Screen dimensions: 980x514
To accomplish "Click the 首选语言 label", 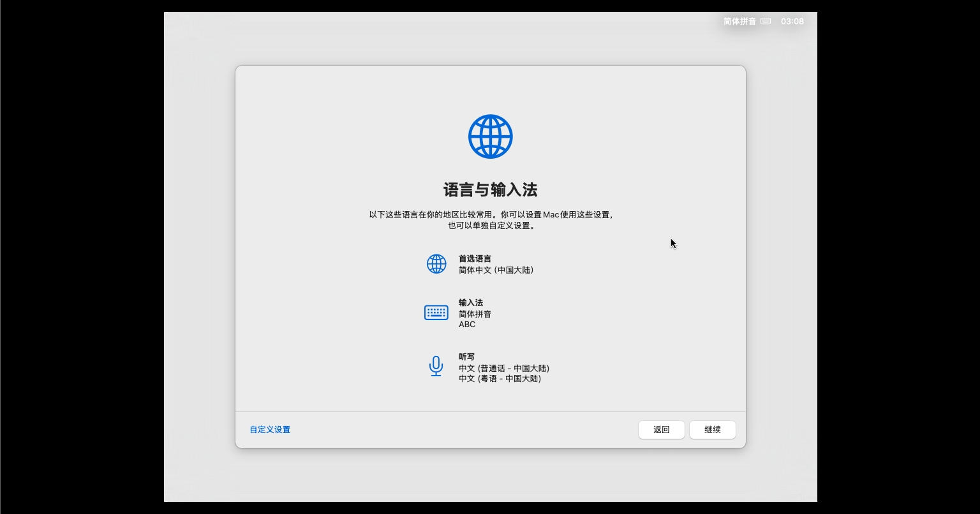I will click(x=475, y=259).
